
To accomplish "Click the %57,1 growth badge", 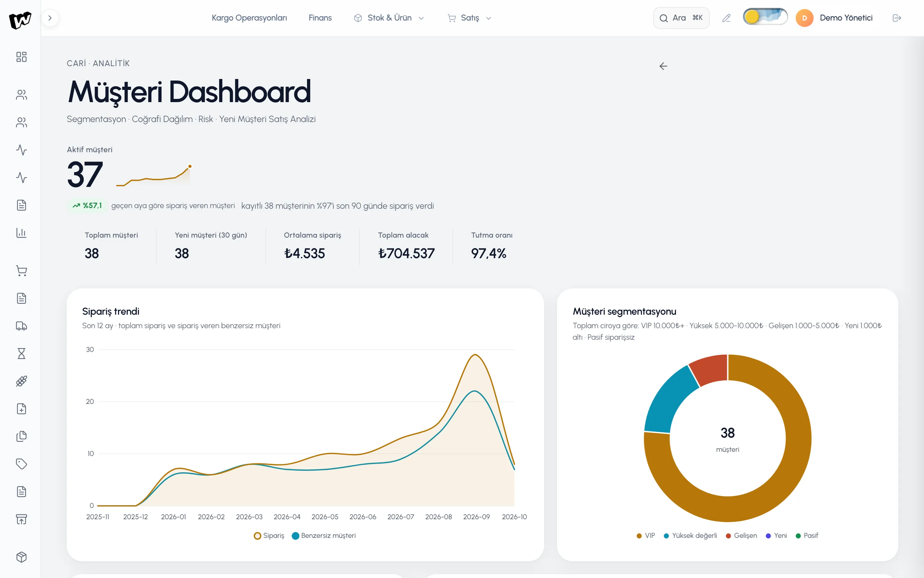I will [x=88, y=206].
